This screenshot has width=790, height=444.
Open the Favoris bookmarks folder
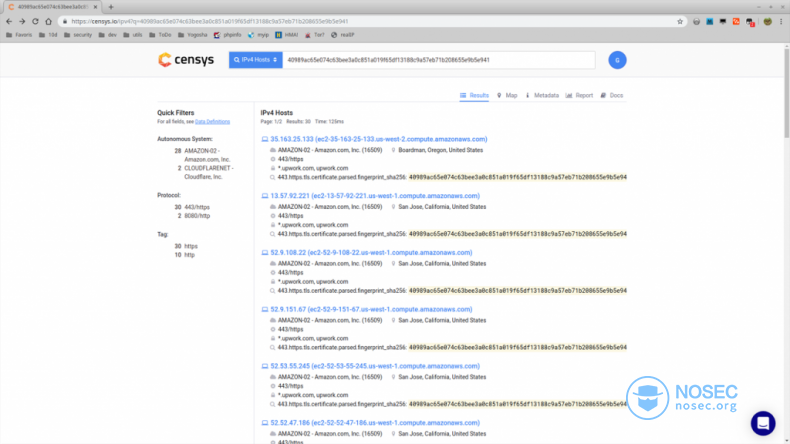(19, 35)
